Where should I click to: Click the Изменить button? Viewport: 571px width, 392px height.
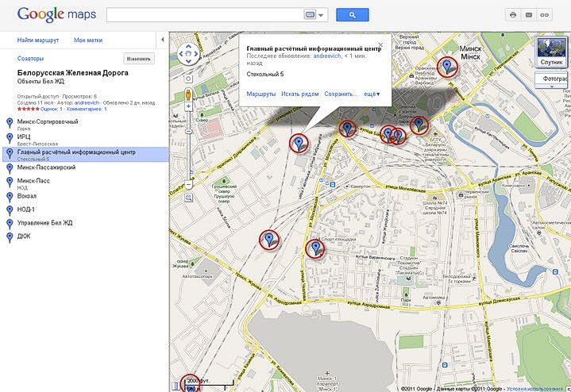[139, 59]
